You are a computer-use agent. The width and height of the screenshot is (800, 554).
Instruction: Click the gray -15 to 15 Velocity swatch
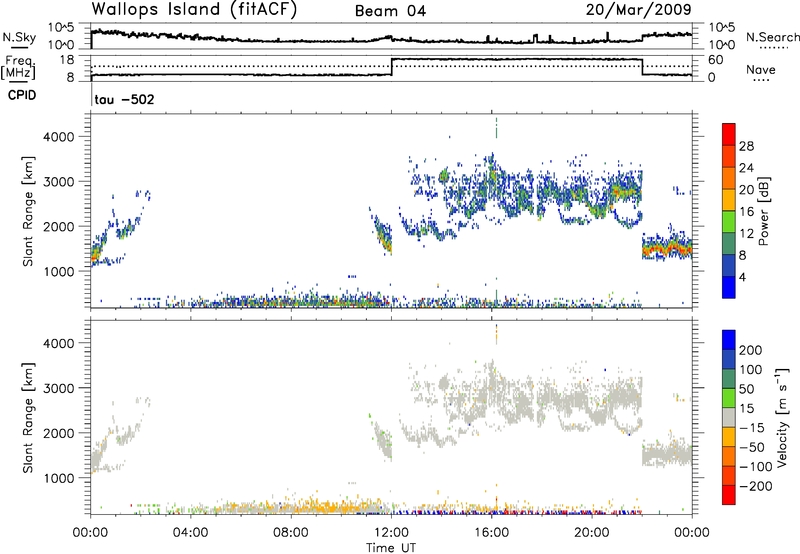point(729,418)
